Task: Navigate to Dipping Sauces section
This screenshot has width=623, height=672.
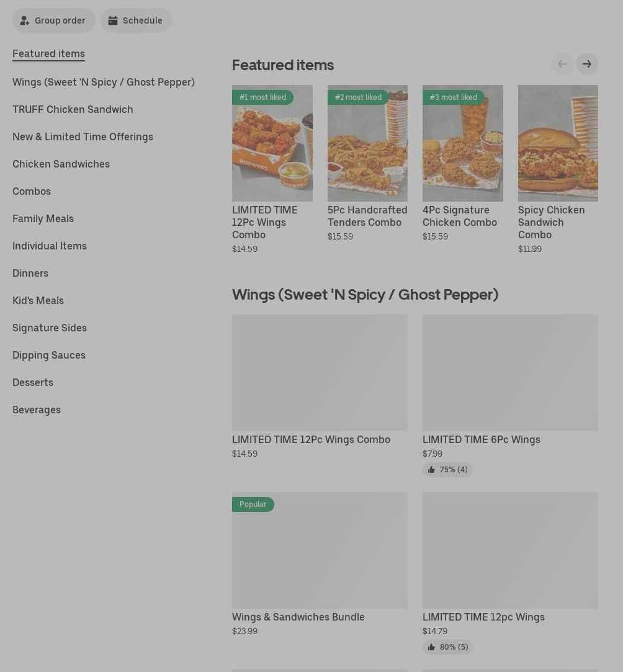Action: [49, 355]
